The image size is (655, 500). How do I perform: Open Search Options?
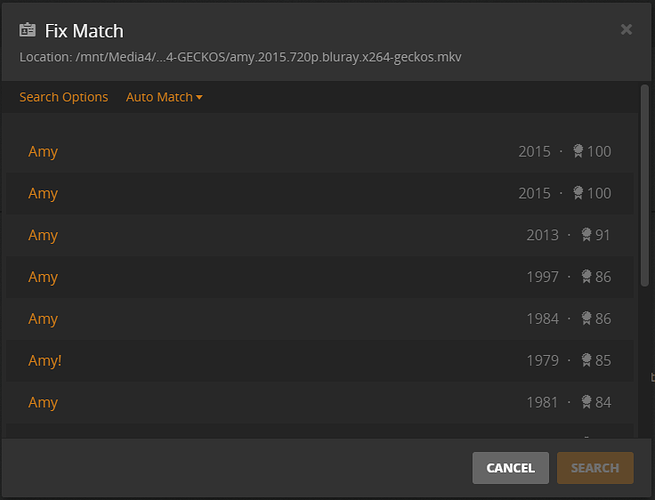(63, 97)
